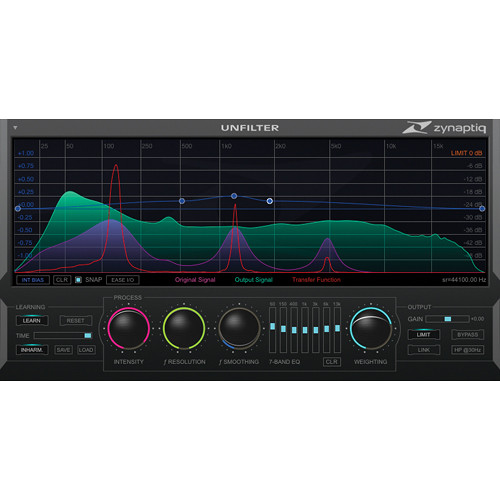Toggle the HP @30Hz filter button

click(x=468, y=350)
